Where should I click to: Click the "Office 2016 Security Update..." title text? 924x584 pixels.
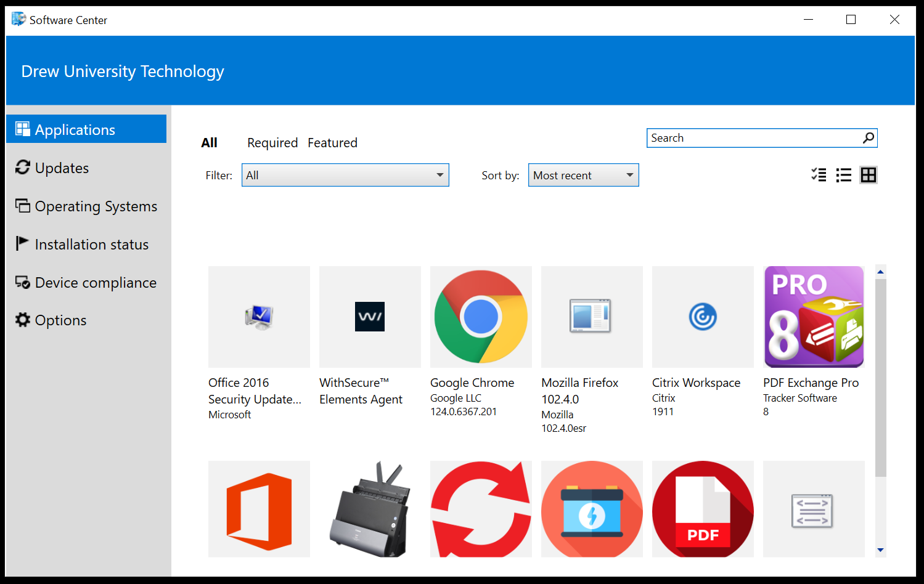[x=255, y=391]
